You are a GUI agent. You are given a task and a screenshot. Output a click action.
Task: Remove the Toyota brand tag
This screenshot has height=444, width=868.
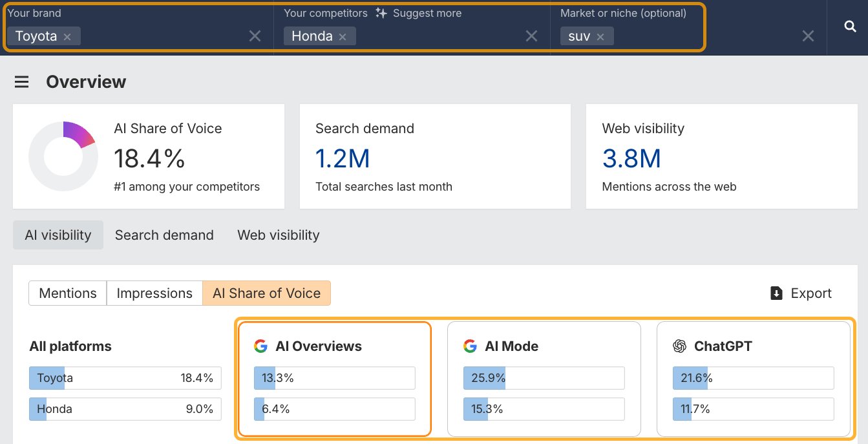[x=69, y=36]
